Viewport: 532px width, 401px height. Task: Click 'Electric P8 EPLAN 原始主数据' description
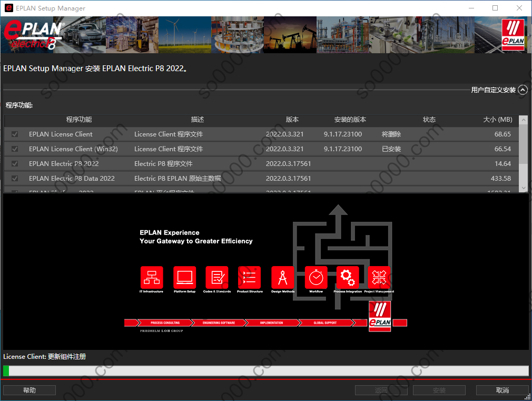(178, 178)
